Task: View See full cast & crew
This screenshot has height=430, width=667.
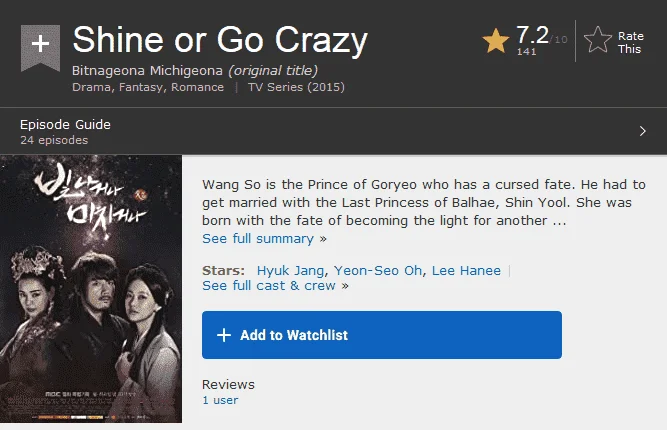Action: (275, 286)
